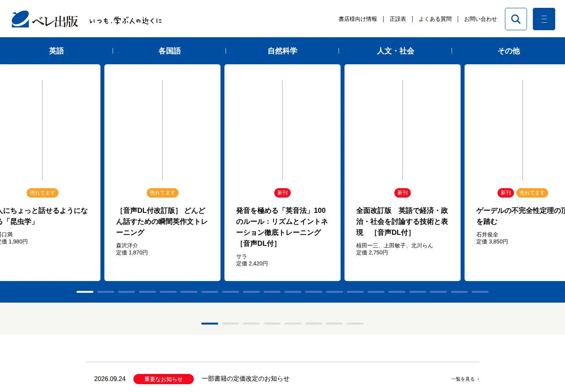The height and width of the screenshot is (392, 565).
Task: Click price 定価 3,850円
Action: pyautogui.click(x=492, y=241)
